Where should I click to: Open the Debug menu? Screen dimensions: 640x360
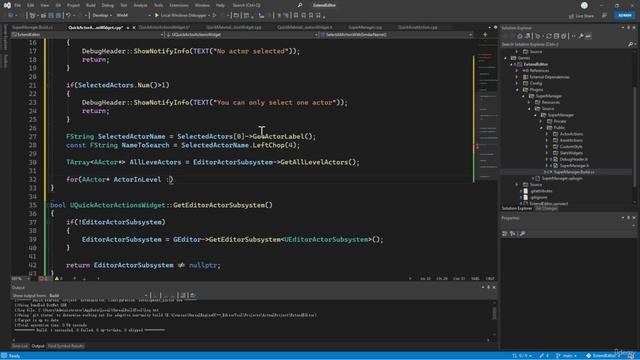(108, 5)
